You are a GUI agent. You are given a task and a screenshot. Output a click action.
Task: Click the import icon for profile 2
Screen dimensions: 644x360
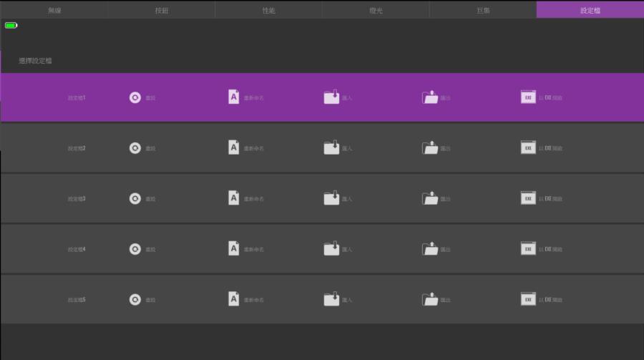[x=331, y=147]
